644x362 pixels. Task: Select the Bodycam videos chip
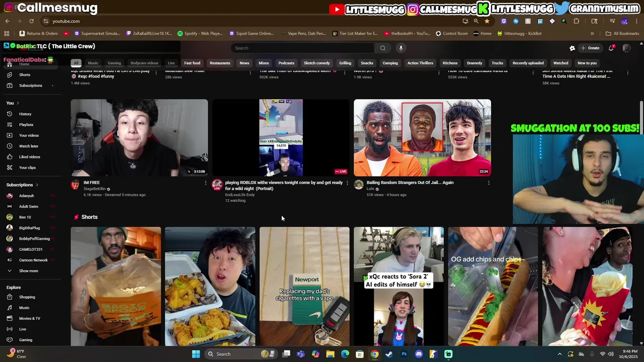(x=144, y=63)
